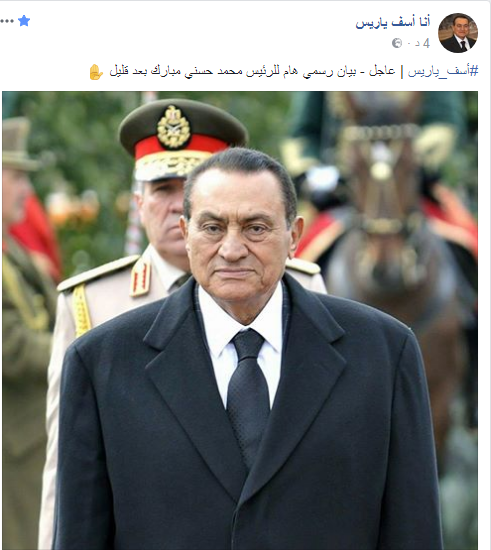Open the page name أنا أسف ياريس
This screenshot has width=491, height=550.
(x=392, y=22)
